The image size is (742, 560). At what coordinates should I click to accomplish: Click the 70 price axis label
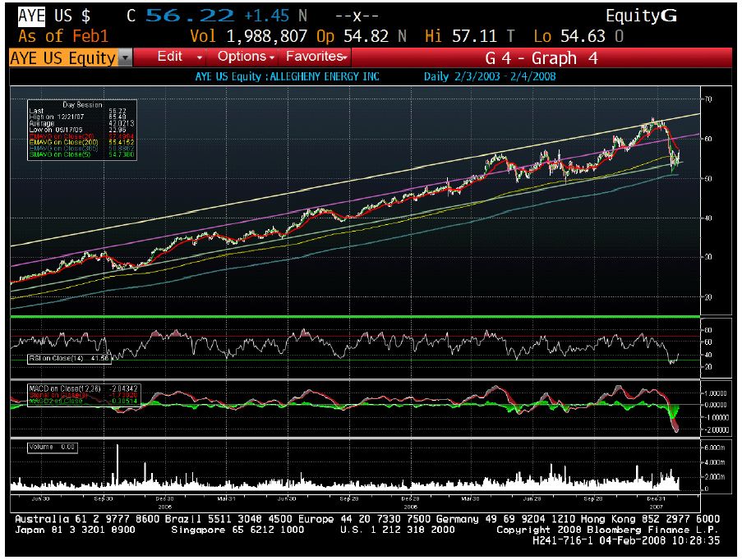708,99
